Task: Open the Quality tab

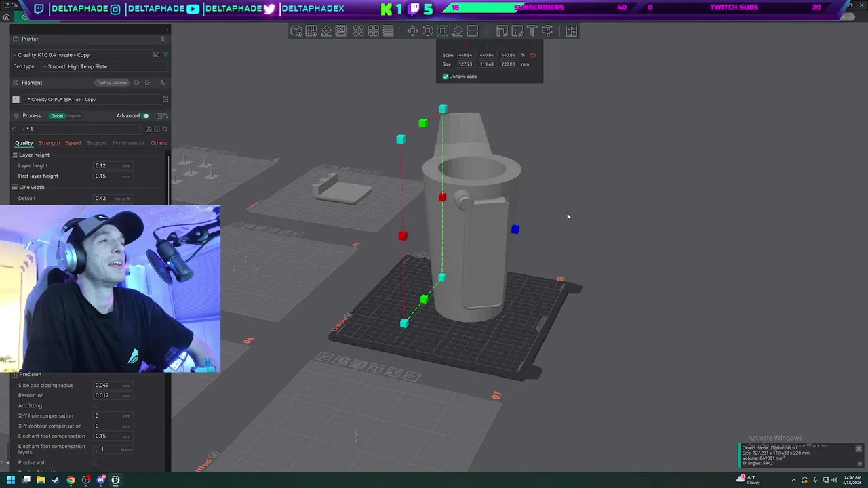Action: (24, 143)
